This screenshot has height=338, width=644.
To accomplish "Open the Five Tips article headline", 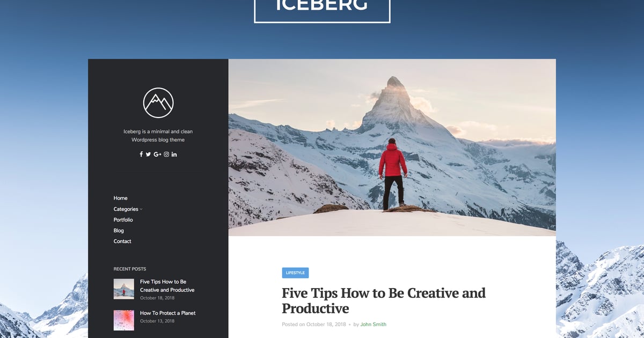I will [x=384, y=300].
